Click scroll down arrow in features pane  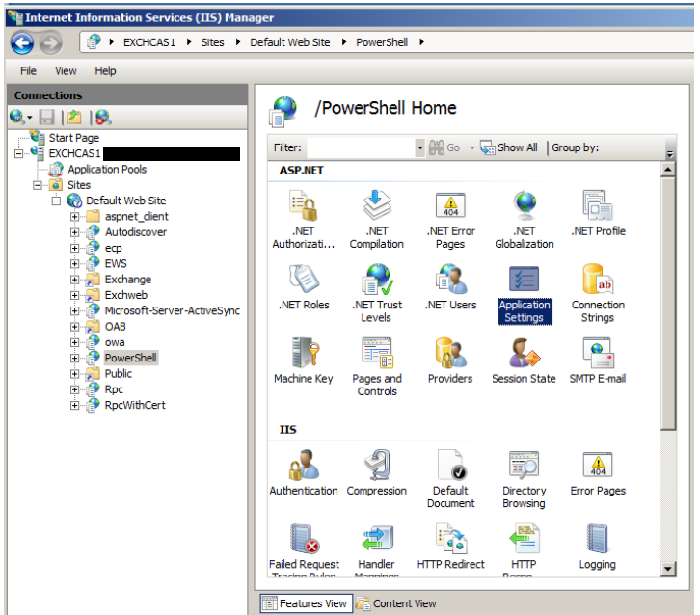click(668, 569)
